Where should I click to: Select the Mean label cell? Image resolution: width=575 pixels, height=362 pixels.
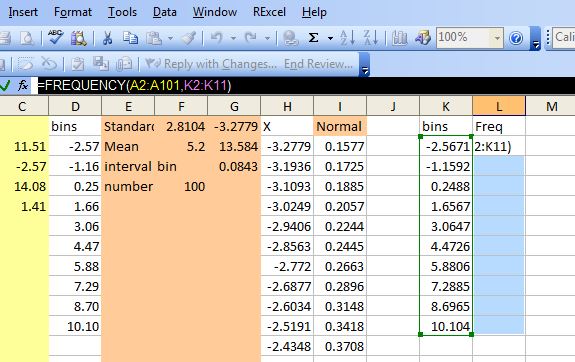coord(128,146)
